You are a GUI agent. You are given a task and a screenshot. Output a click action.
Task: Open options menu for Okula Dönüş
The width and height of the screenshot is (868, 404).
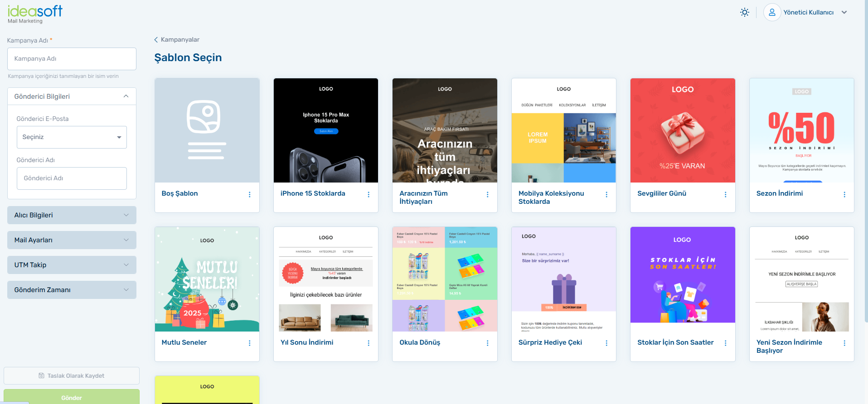point(487,343)
